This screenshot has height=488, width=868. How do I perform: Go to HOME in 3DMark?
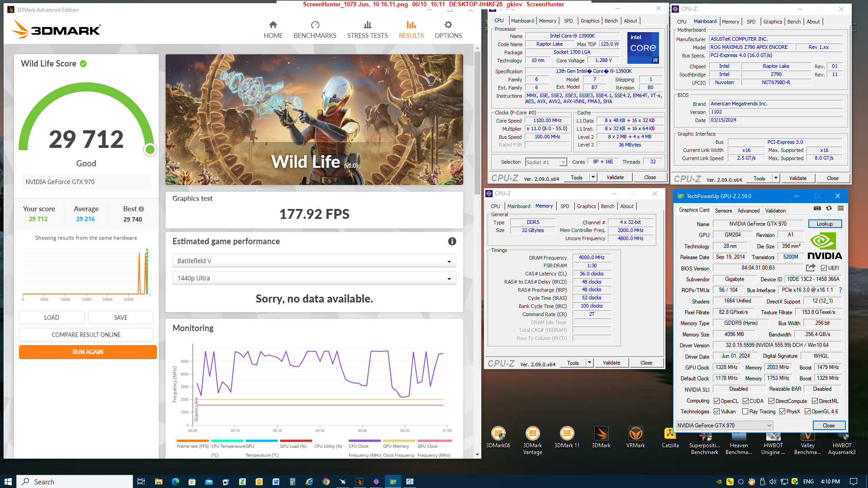[273, 30]
